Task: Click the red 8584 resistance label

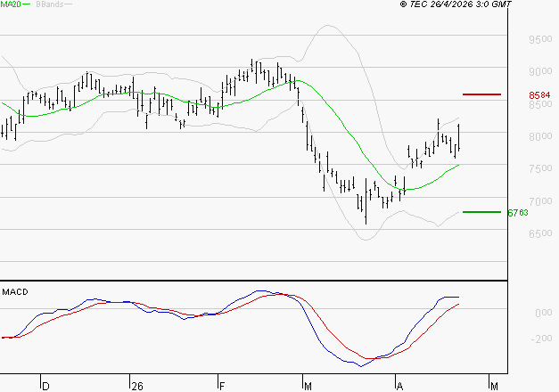Action: point(539,95)
